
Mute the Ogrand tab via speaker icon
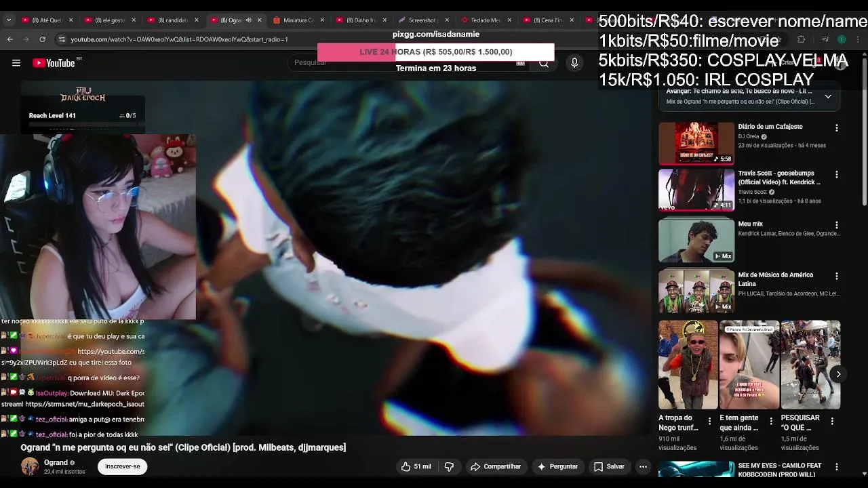[248, 20]
